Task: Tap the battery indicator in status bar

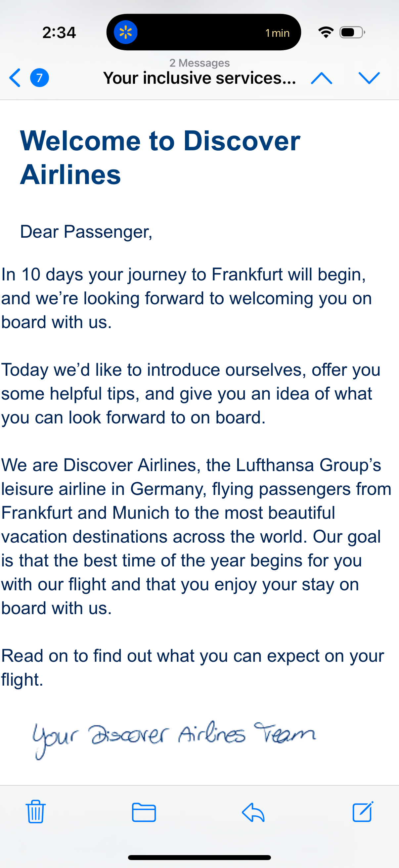Action: coord(352,32)
